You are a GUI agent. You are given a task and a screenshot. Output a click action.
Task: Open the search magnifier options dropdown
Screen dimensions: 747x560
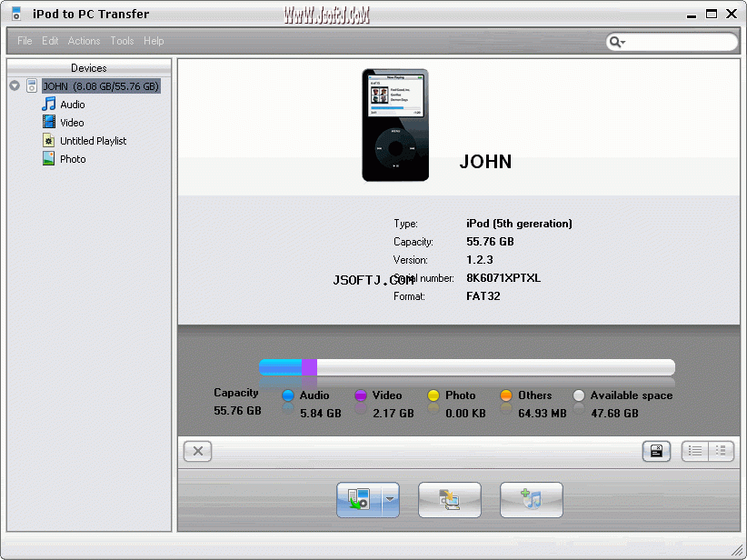point(617,42)
